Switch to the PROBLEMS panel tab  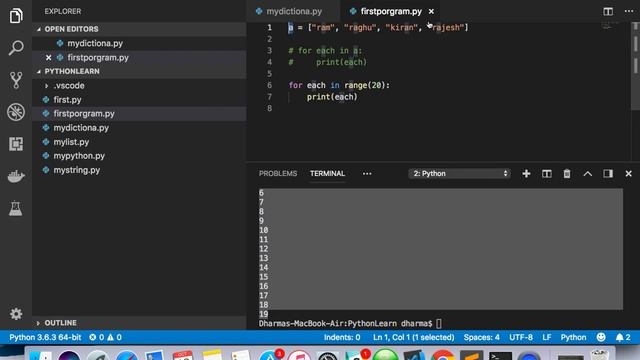pos(278,173)
